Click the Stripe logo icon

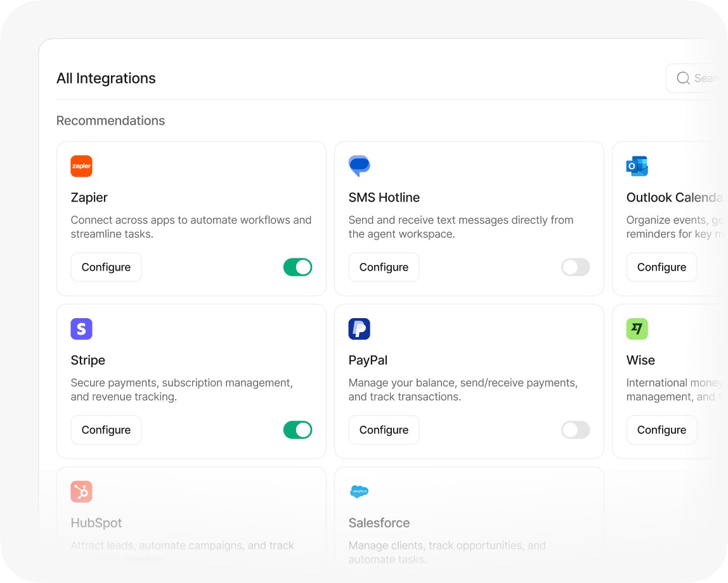pos(81,329)
